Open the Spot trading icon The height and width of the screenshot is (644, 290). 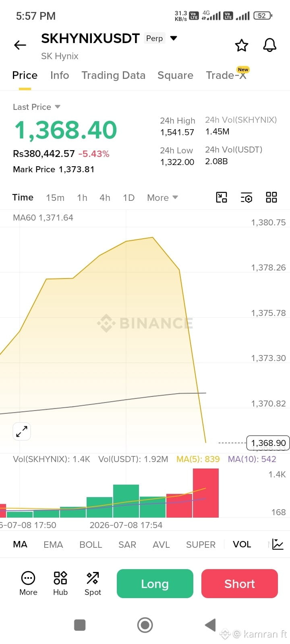(x=93, y=584)
